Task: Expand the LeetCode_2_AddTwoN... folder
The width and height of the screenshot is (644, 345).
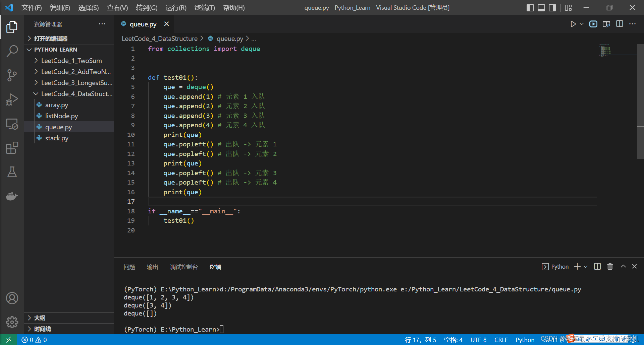Action: (x=69, y=72)
